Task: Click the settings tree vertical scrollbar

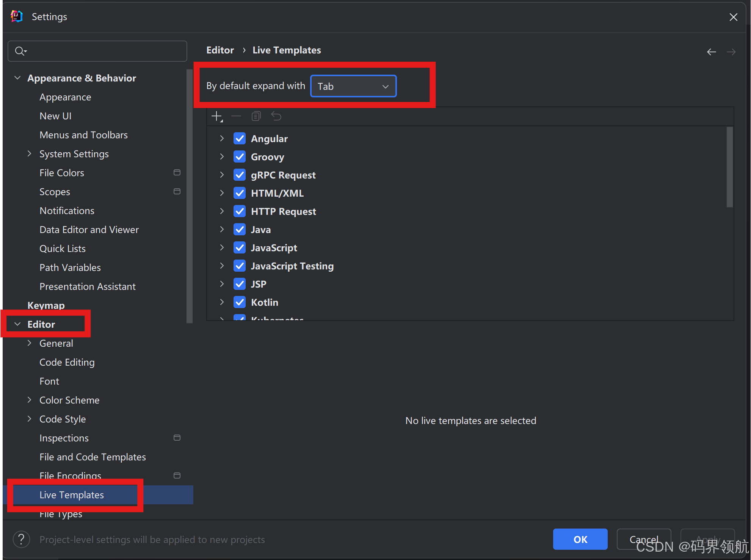Action: click(190, 196)
